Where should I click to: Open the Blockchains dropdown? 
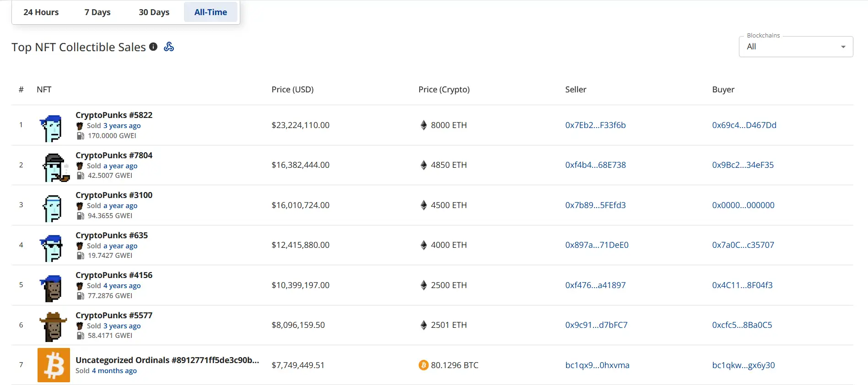pyautogui.click(x=795, y=47)
